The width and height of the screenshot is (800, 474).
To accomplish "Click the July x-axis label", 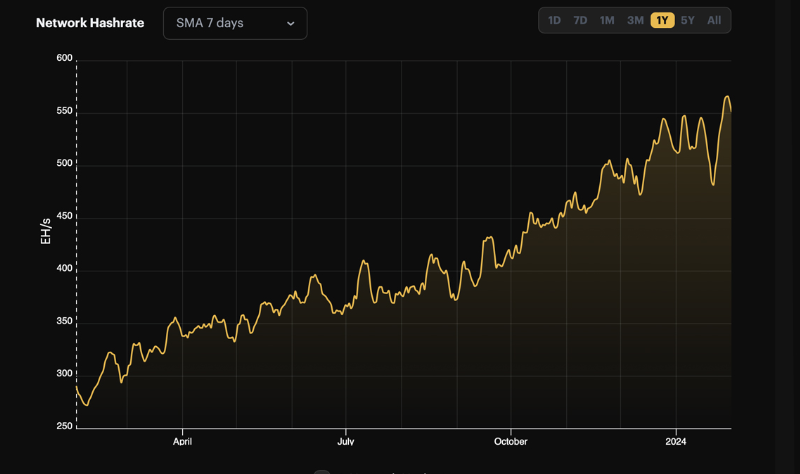I will (x=345, y=441).
